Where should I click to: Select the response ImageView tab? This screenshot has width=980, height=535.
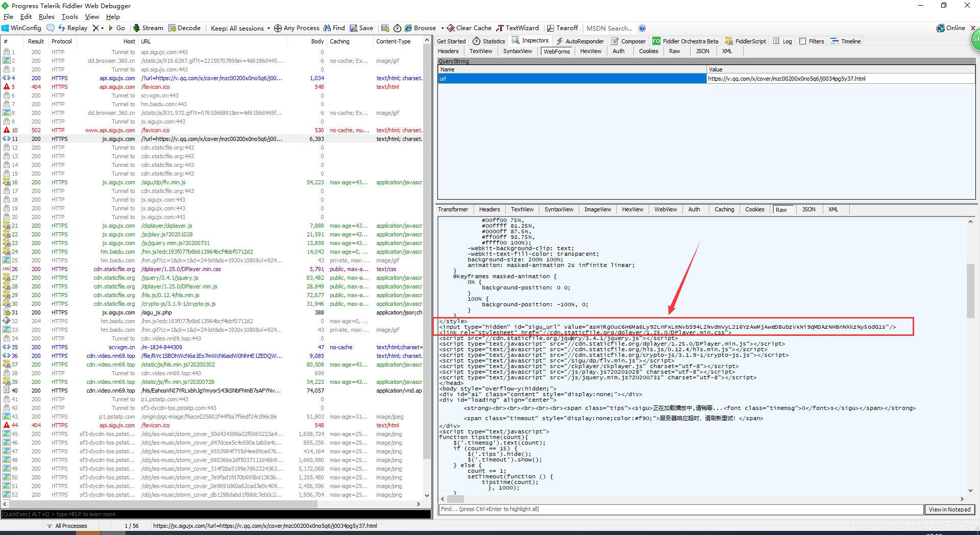[598, 209]
